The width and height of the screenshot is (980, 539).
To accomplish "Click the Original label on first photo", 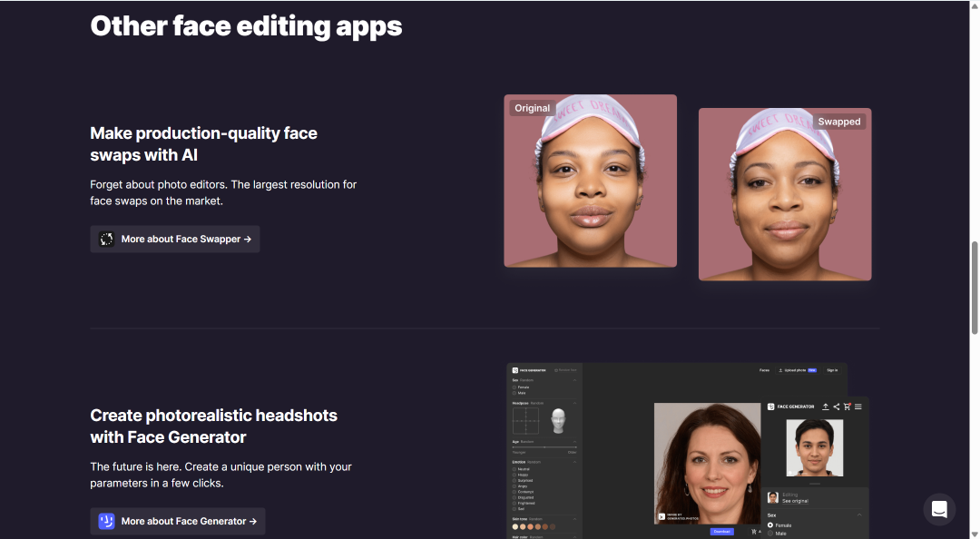I will [x=532, y=108].
